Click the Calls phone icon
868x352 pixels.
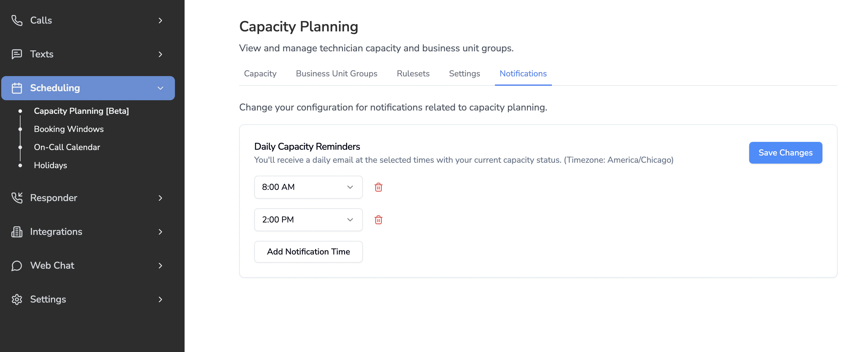coord(17,20)
